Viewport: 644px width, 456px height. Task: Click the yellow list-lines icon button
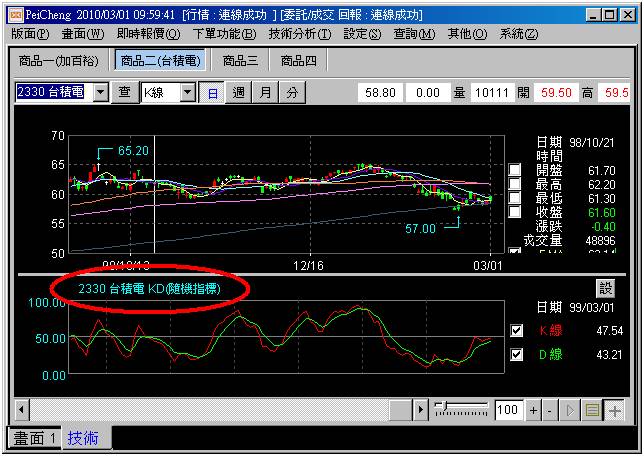pos(591,410)
